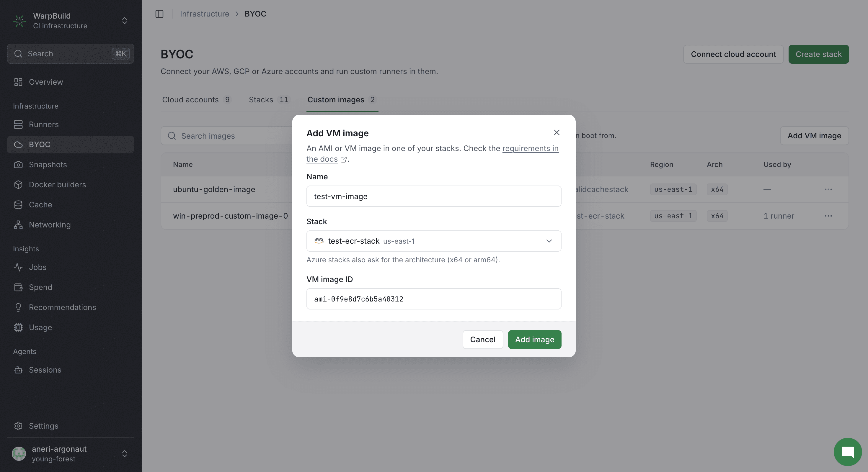Image resolution: width=868 pixels, height=472 pixels.
Task: Open actions menu for win-preprod-custom-image row
Action: 828,216
